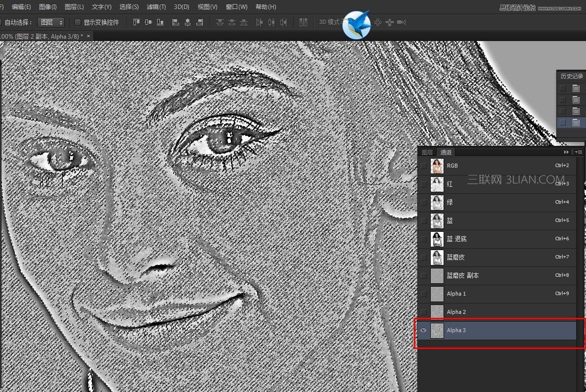The image size is (586, 392).
Task: Click Distribute top edges icon
Action: pyautogui.click(x=220, y=22)
